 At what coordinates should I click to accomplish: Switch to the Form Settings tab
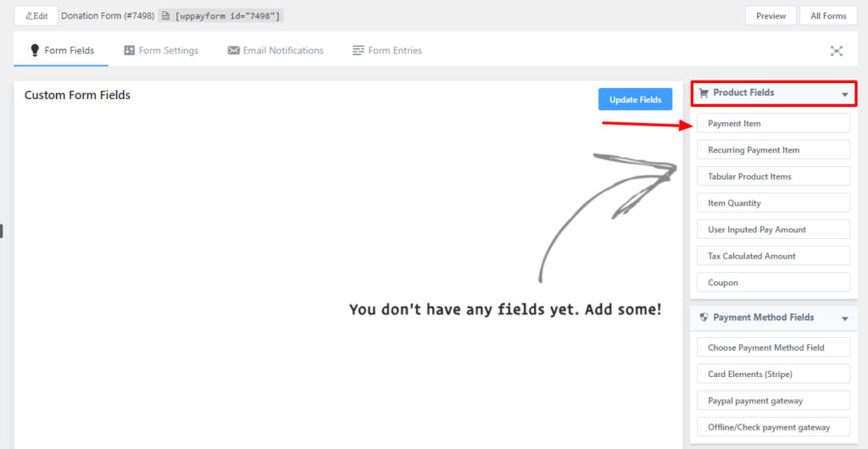coord(161,51)
